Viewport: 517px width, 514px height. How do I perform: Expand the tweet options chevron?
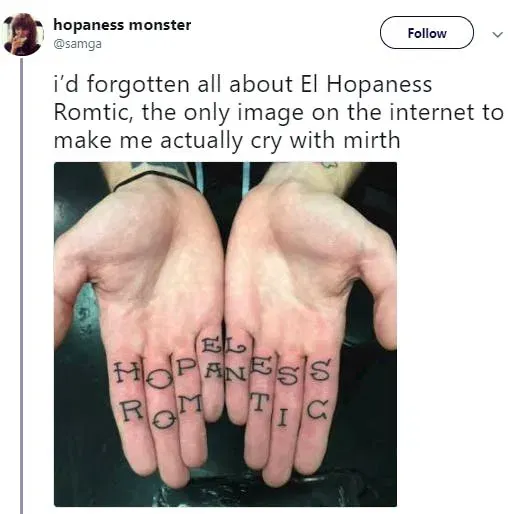pos(497,34)
